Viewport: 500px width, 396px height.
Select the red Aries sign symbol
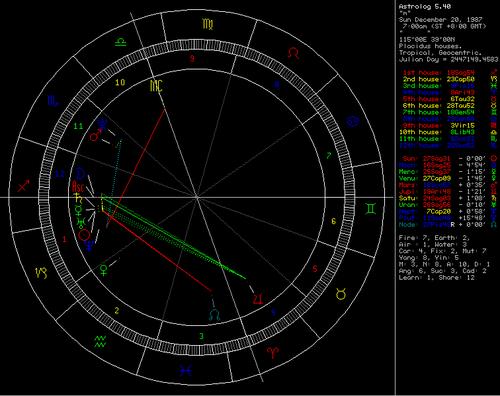[x=273, y=352]
